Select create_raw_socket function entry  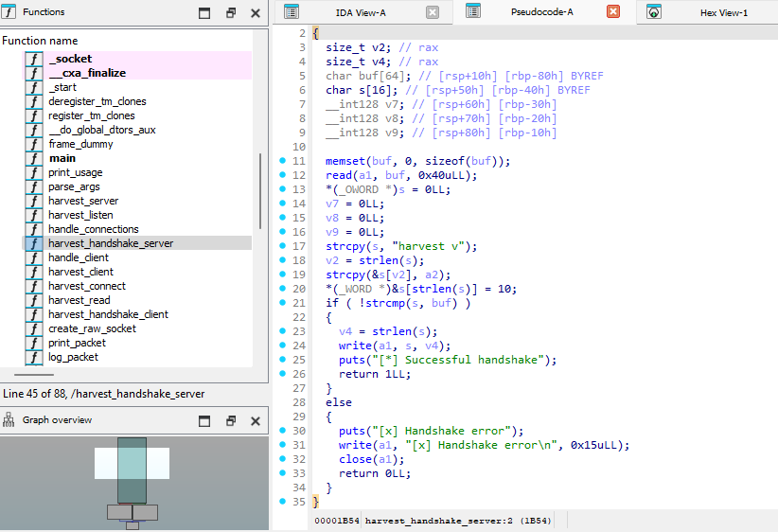coord(92,328)
